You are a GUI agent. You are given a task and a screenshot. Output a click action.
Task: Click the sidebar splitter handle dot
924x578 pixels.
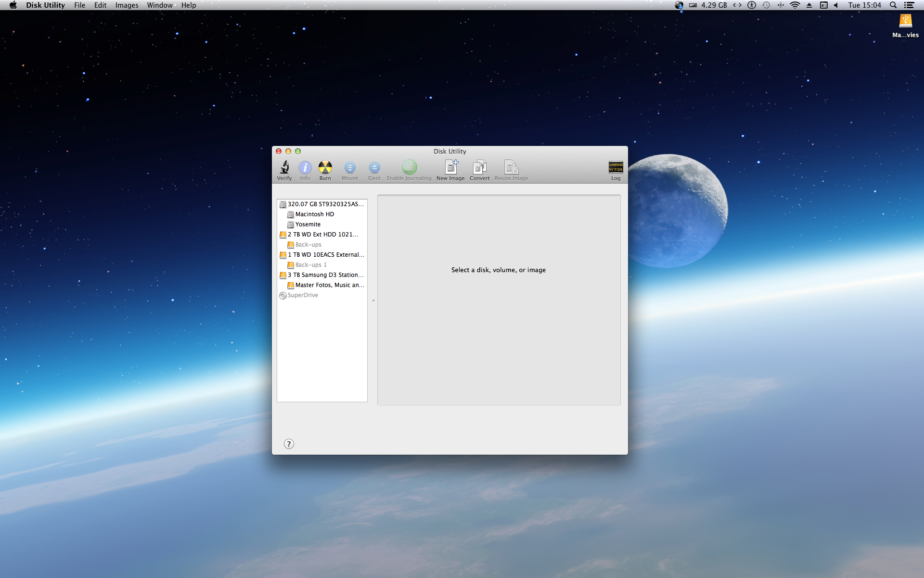click(x=373, y=301)
